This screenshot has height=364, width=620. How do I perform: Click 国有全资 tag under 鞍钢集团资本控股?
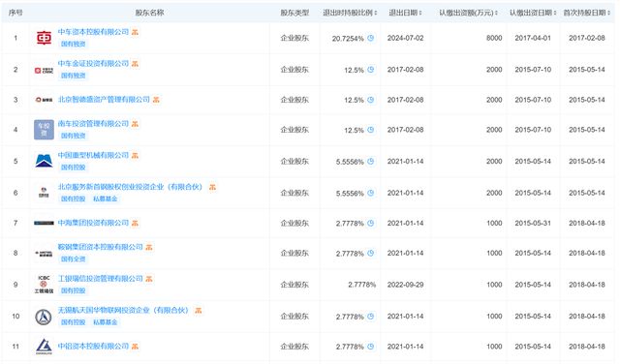coord(74,258)
